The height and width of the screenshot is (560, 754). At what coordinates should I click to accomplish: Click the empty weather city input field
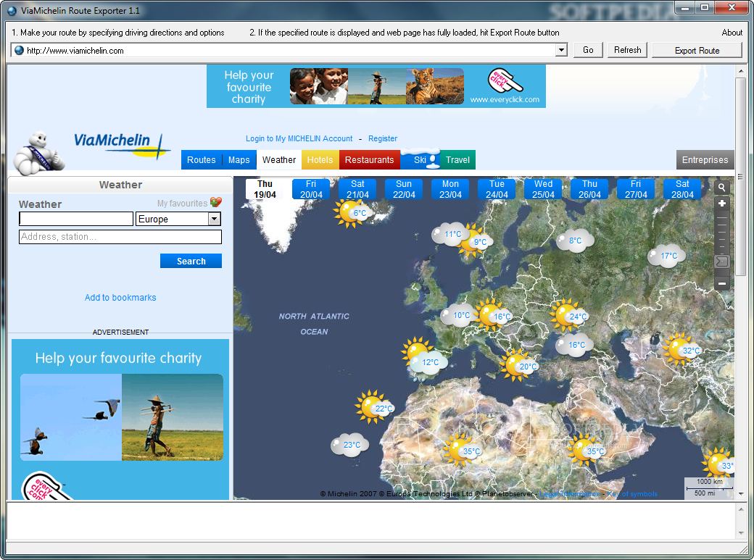76,219
